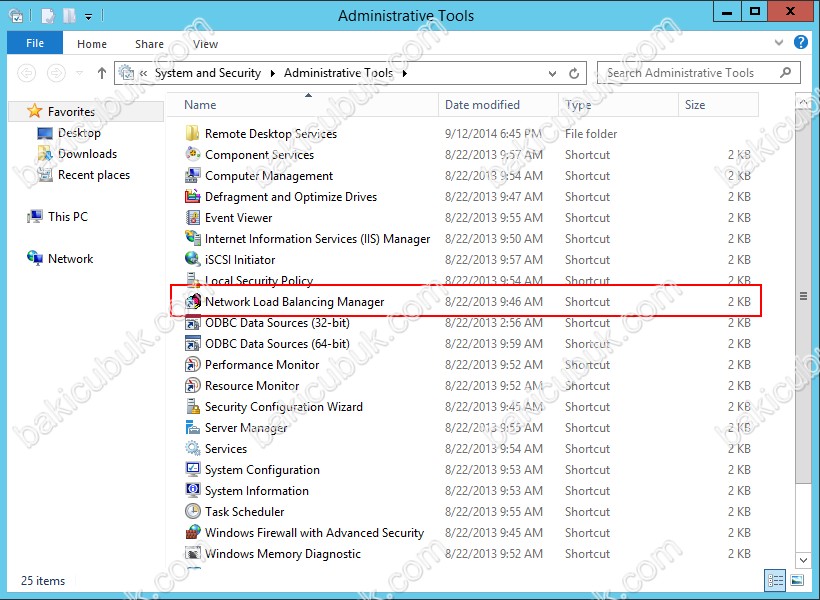820x600 pixels.
Task: Expand the Administrative Tools breadcrumb arrow
Action: click(x=405, y=73)
